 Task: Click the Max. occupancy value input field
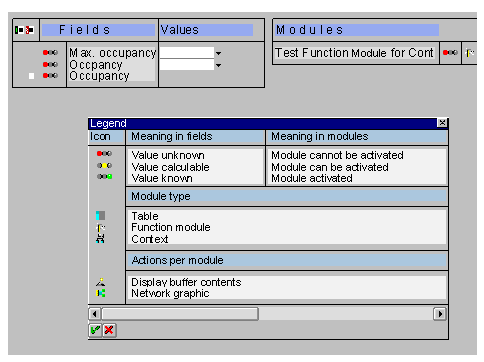[x=187, y=53]
